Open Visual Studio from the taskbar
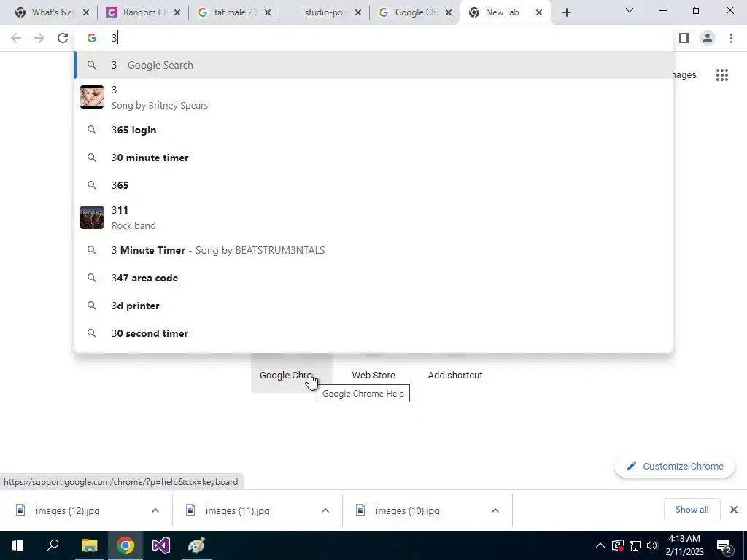Image resolution: width=747 pixels, height=560 pixels. click(161, 545)
